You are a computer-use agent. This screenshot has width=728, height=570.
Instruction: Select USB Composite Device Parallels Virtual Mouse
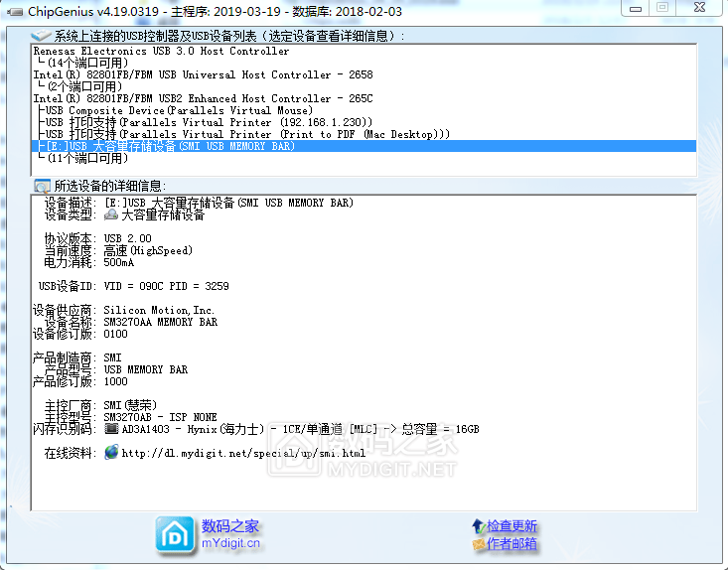click(x=174, y=110)
